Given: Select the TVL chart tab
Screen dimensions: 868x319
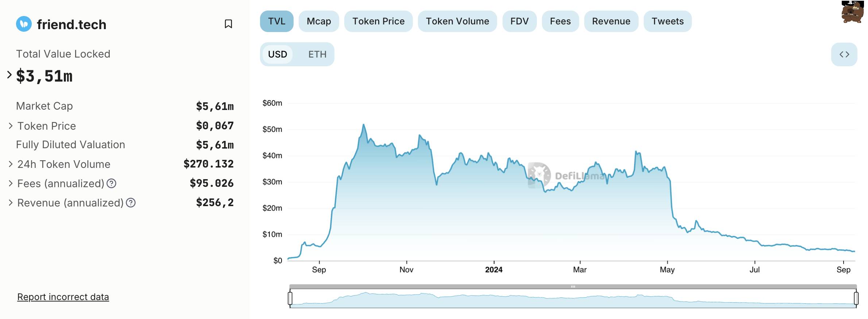Looking at the screenshot, I should coord(276,21).
